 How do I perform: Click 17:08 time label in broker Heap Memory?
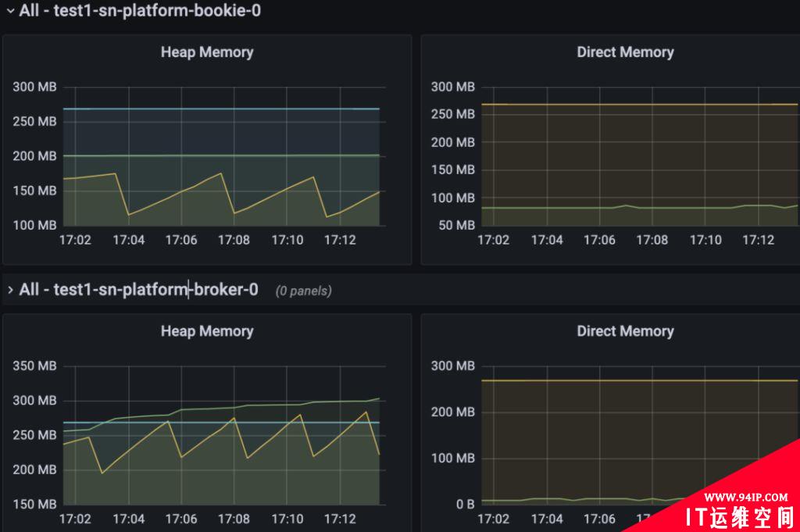tap(234, 519)
